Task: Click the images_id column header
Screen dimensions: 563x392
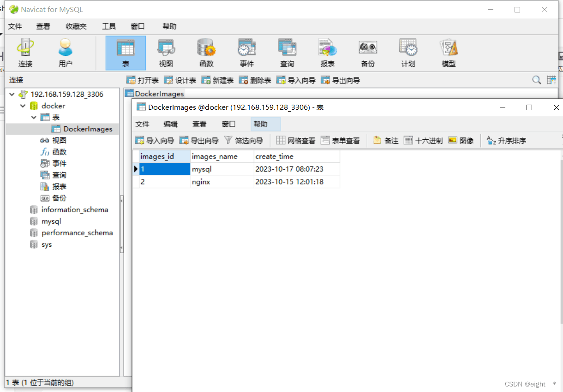Action: (165, 156)
